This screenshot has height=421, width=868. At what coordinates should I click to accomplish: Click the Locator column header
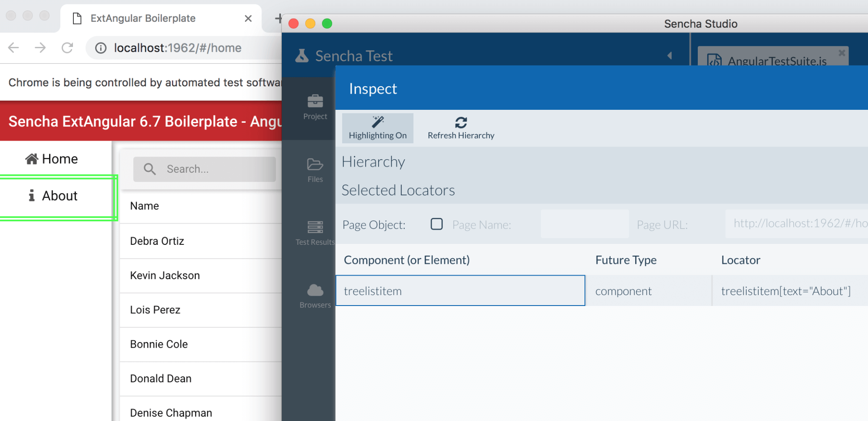pos(740,260)
